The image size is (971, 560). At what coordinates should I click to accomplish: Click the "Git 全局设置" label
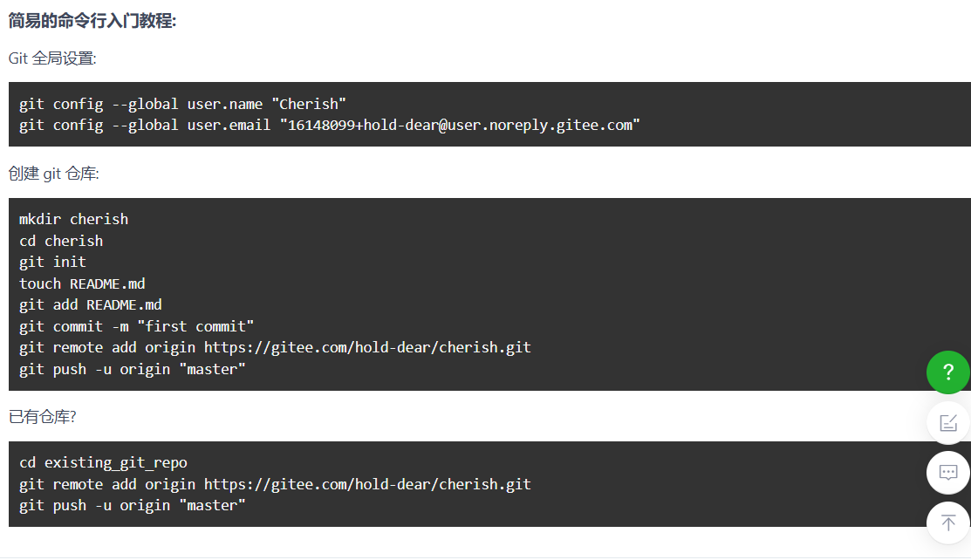[52, 58]
